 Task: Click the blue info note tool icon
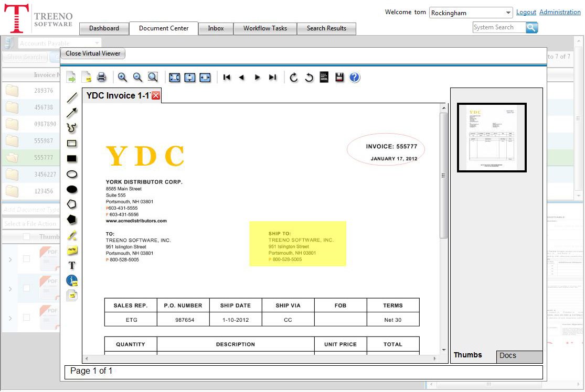pos(72,280)
